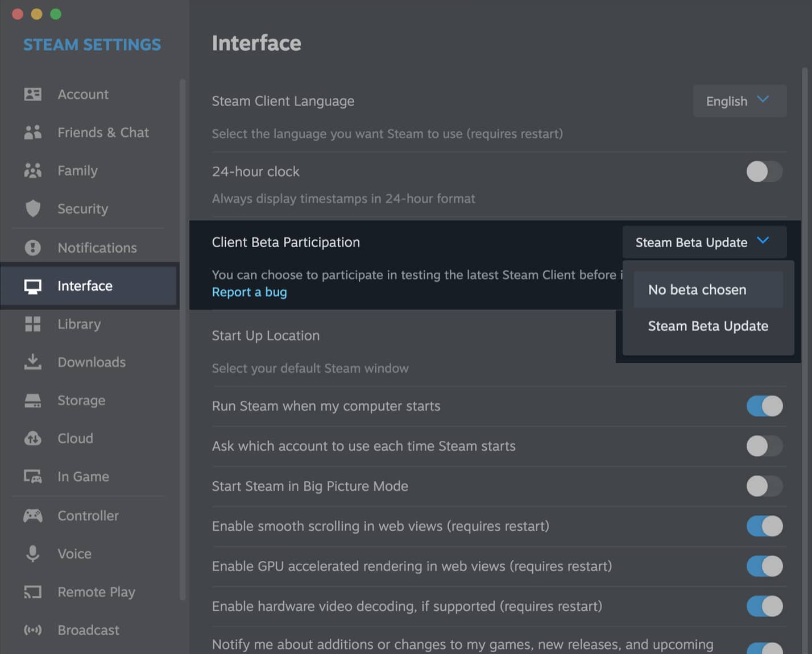Click the Interface monitor icon

(x=33, y=286)
